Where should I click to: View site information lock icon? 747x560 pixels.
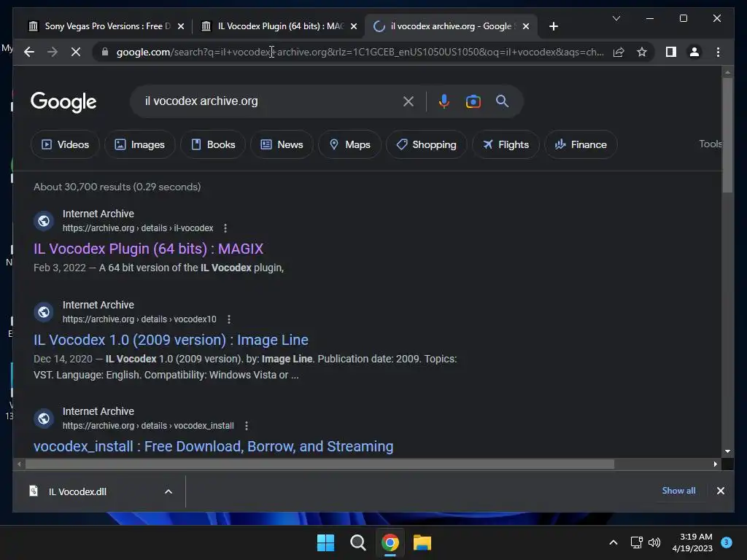(105, 52)
